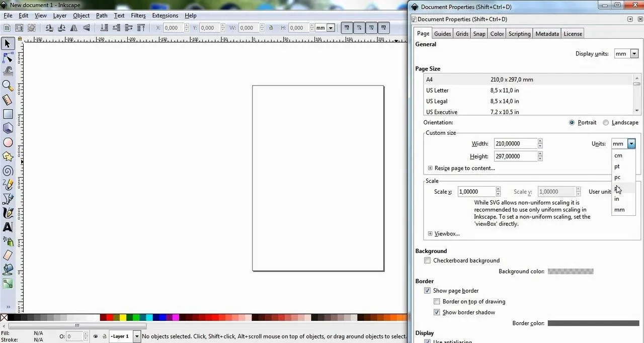
Task: Toggle current layer lock in status bar
Action: tap(104, 336)
